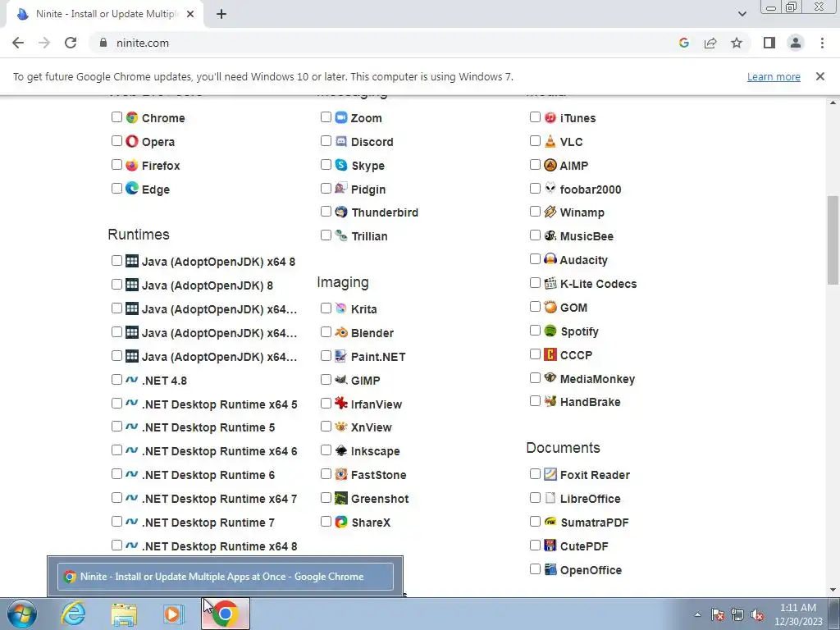
Task: Bookmark this page with star icon
Action: pos(737,43)
